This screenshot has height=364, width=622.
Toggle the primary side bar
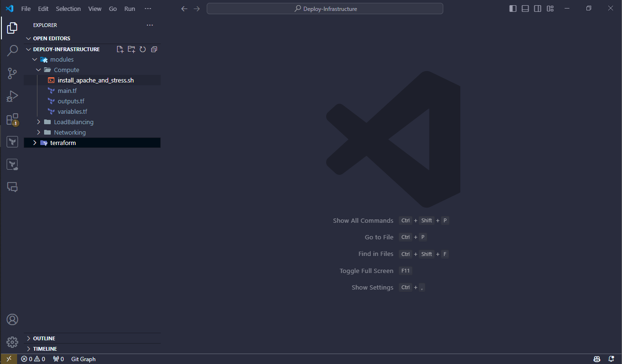(x=513, y=9)
